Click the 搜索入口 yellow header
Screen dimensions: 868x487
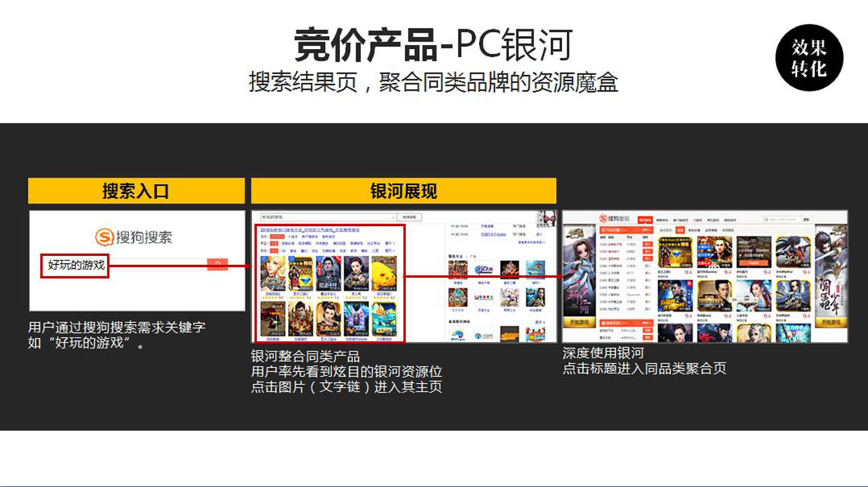point(136,191)
